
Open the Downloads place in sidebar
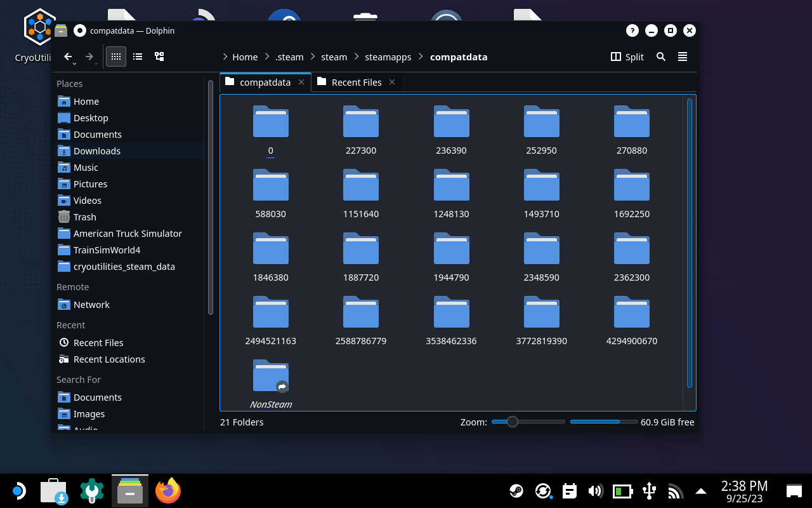coord(96,150)
